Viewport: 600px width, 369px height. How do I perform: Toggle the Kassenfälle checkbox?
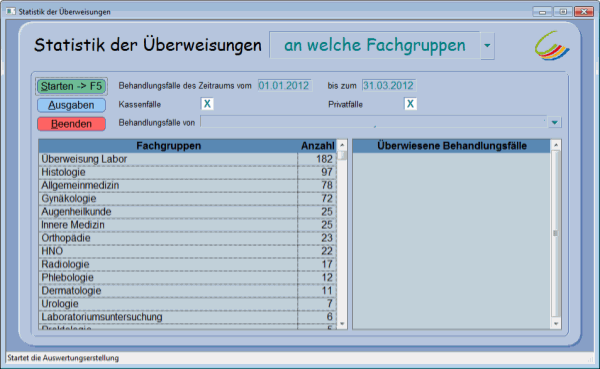[207, 104]
